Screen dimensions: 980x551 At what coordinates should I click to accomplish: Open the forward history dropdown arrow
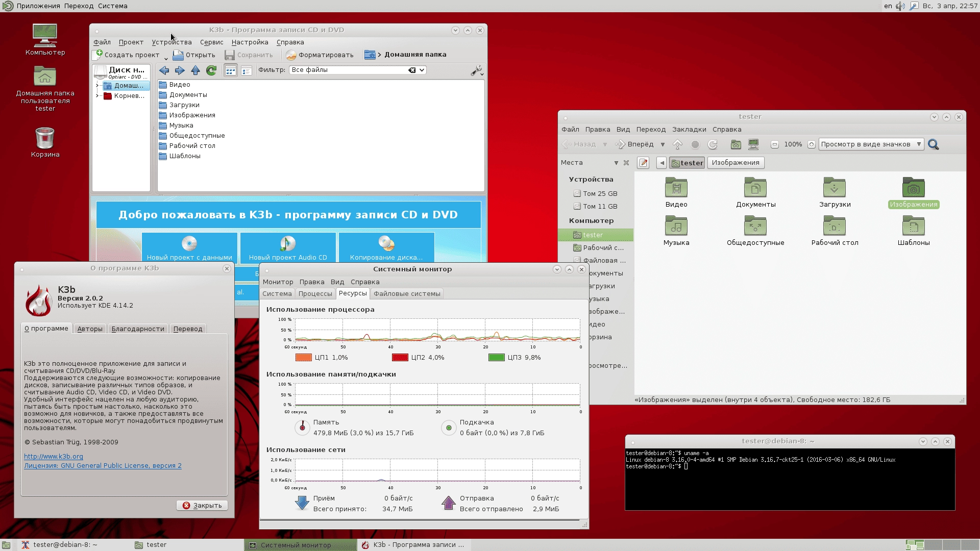[663, 144]
